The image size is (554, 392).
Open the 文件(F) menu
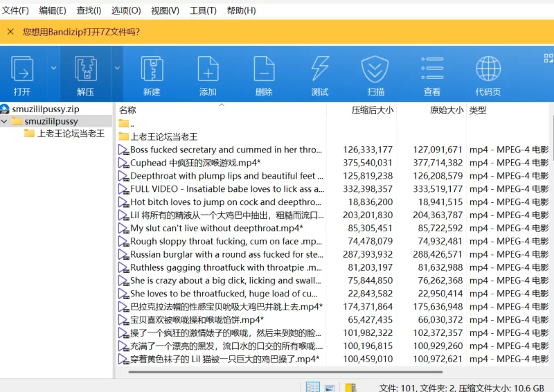click(x=15, y=10)
